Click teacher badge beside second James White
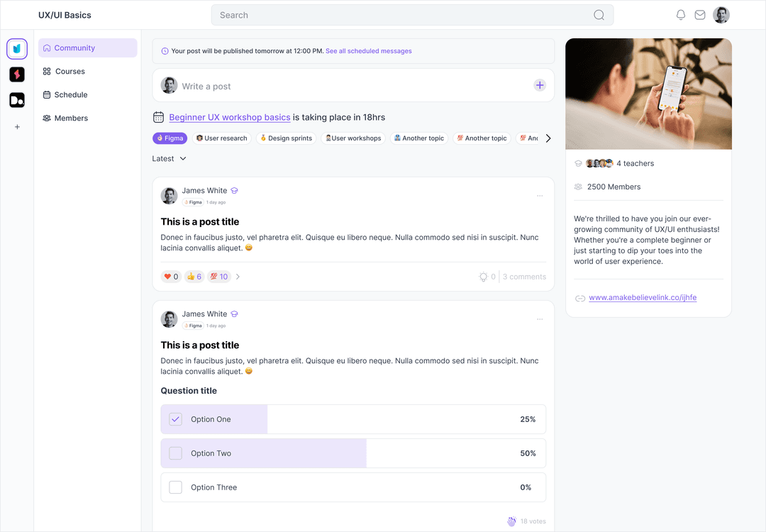766x532 pixels. 235,314
